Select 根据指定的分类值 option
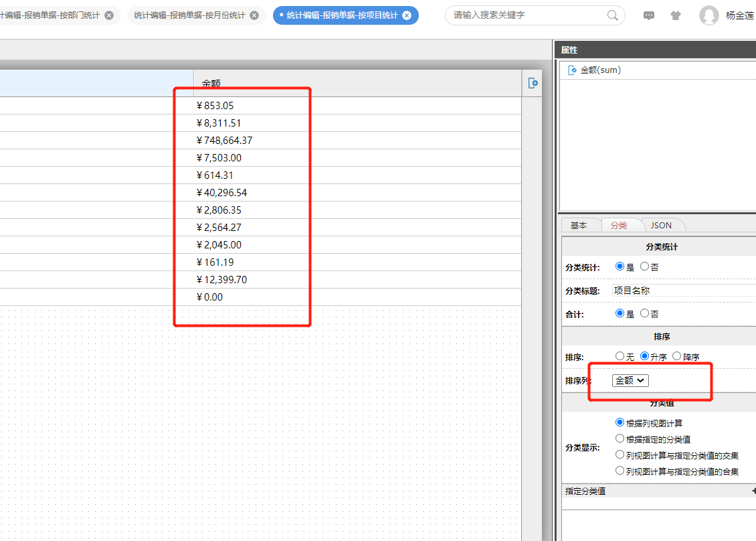Viewport: 756px width, 541px height. click(620, 439)
